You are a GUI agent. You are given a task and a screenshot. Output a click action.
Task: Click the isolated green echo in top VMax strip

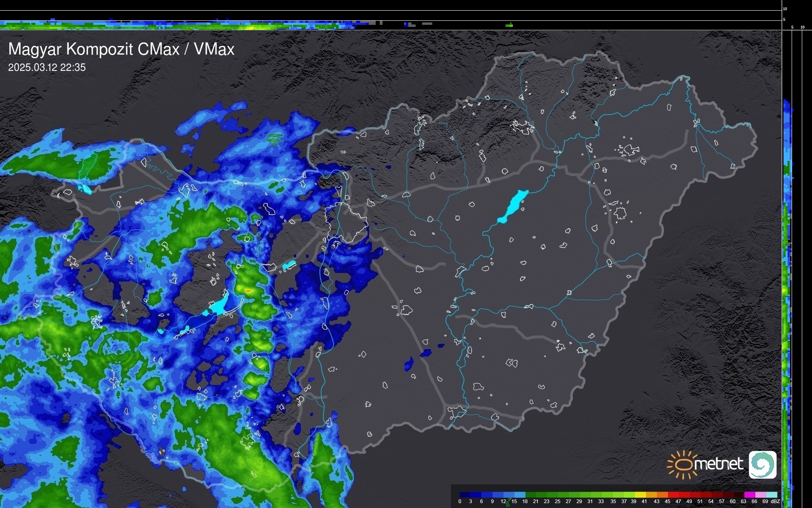click(509, 25)
